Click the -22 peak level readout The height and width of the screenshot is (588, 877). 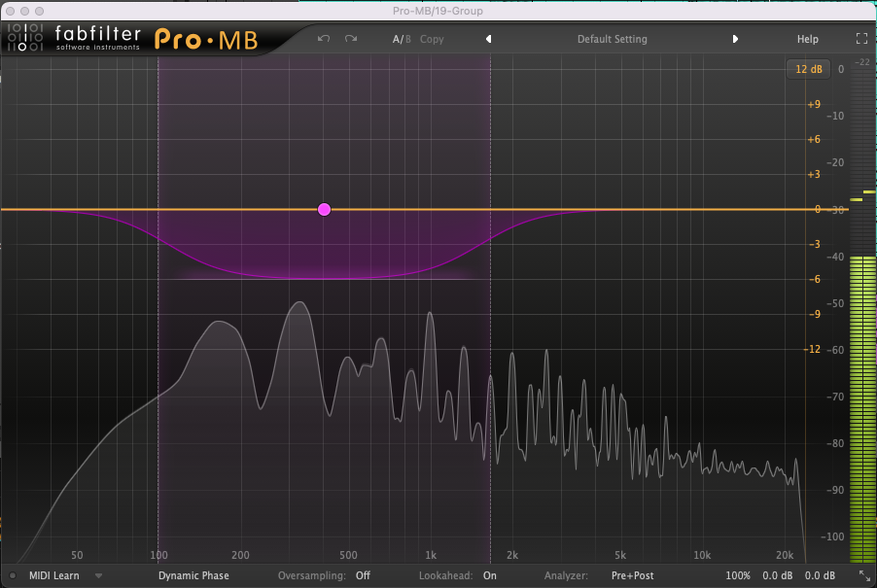(x=862, y=62)
